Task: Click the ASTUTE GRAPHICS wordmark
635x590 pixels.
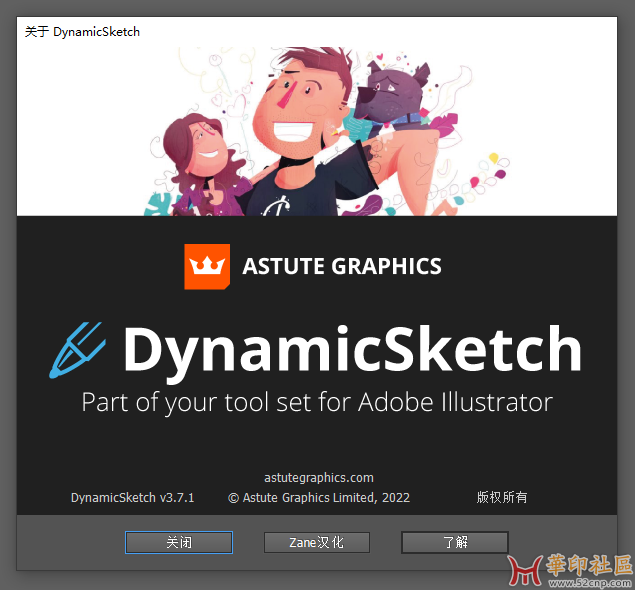Action: click(342, 266)
